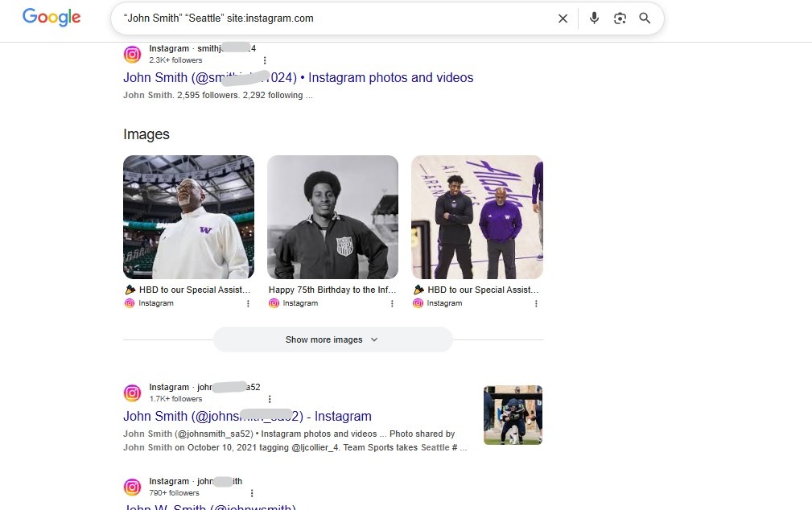812x510 pixels.
Task: Open black-and-white athlete portrait thumbnail
Action: 332,217
